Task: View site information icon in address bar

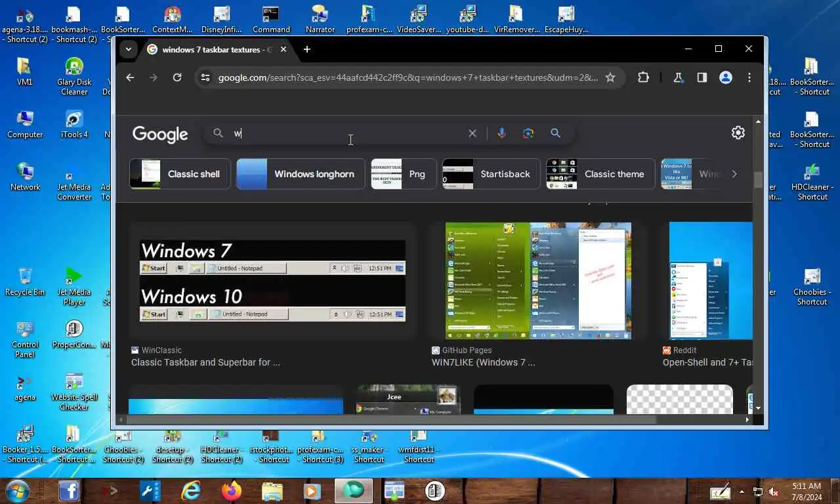Action: point(205,77)
